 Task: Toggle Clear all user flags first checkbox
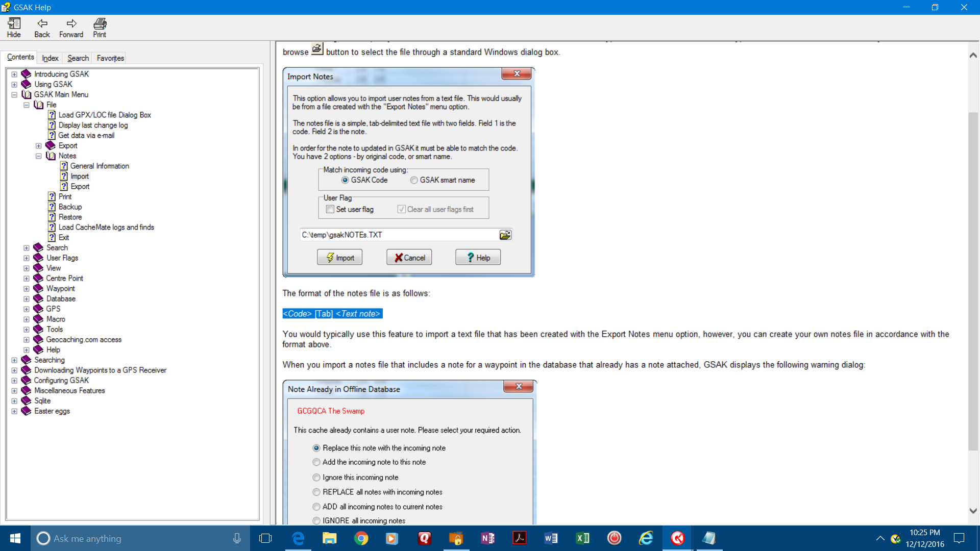(x=401, y=209)
